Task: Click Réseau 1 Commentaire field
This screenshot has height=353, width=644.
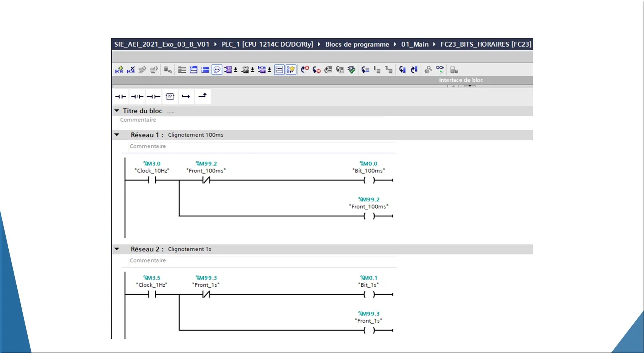Action: click(148, 146)
